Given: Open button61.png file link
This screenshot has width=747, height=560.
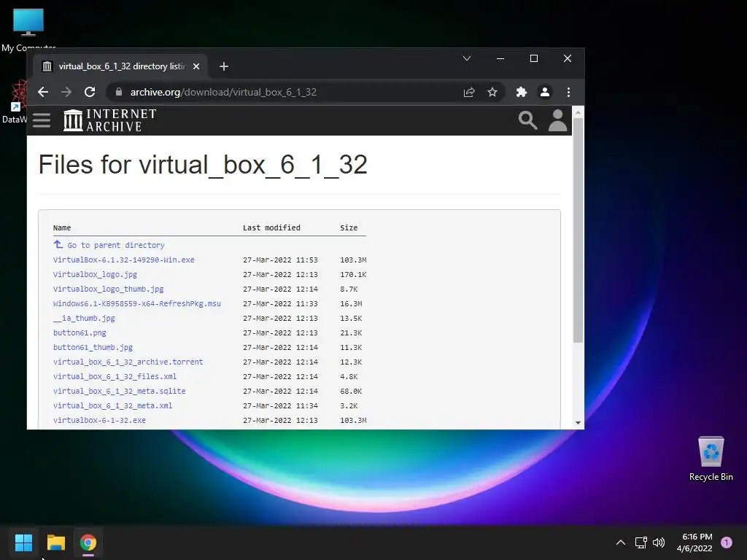Looking at the screenshot, I should (80, 332).
